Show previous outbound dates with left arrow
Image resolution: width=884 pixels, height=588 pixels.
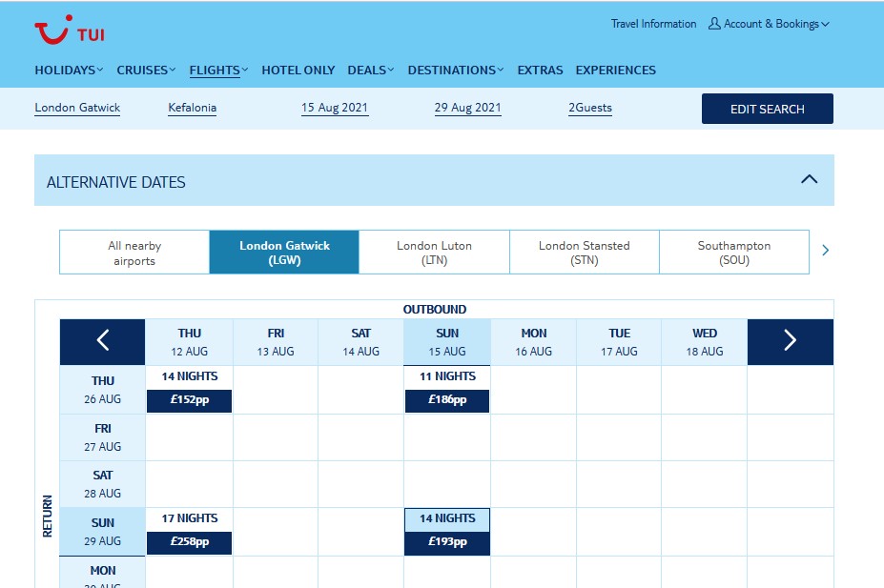click(x=103, y=342)
